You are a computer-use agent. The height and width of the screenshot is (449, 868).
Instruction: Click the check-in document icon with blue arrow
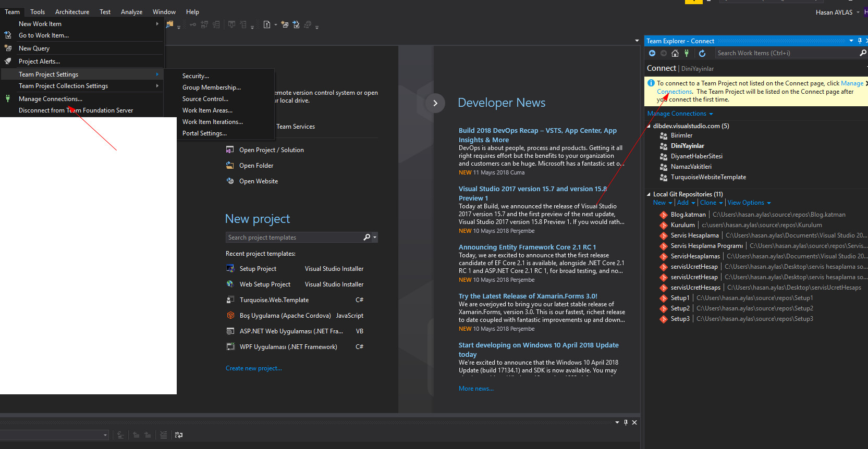pos(296,24)
